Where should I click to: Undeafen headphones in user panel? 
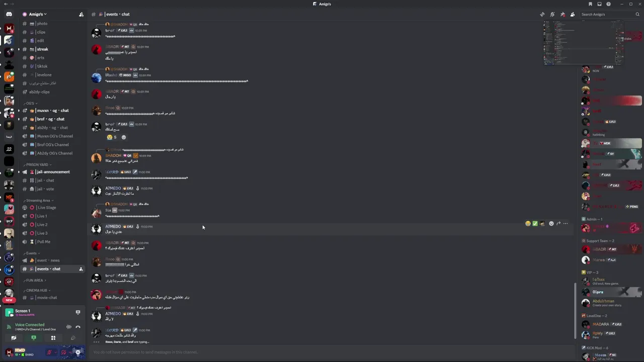point(63,352)
